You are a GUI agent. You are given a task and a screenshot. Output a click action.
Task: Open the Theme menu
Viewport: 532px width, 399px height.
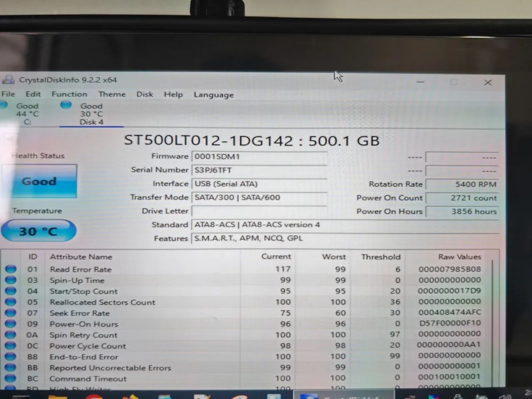point(112,94)
